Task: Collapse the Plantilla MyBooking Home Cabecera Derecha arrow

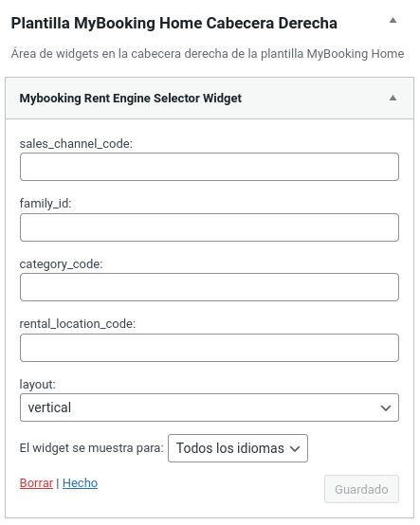Action: point(393,21)
